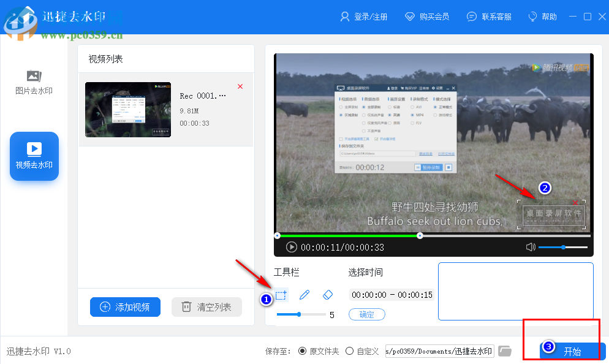Viewport: 609px width, 364px height.
Task: Start processing with the 开始 button
Action: tap(572, 352)
